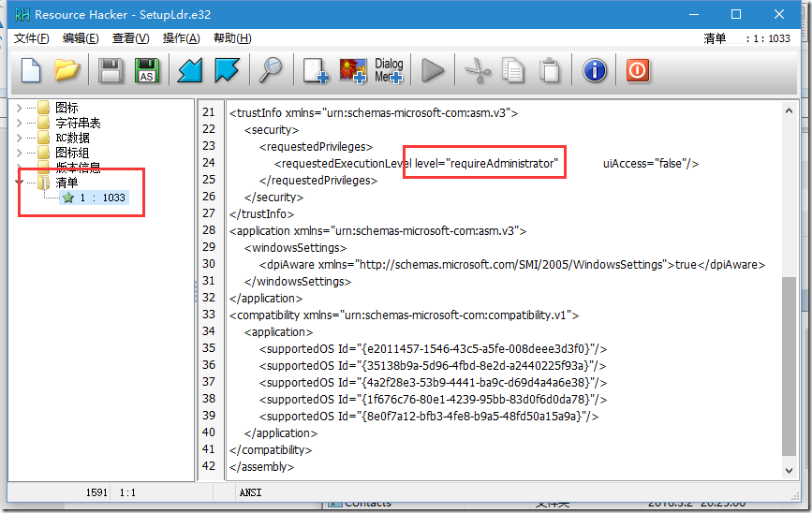Click the Compile script play arrow
This screenshot has width=812, height=513.
point(433,70)
